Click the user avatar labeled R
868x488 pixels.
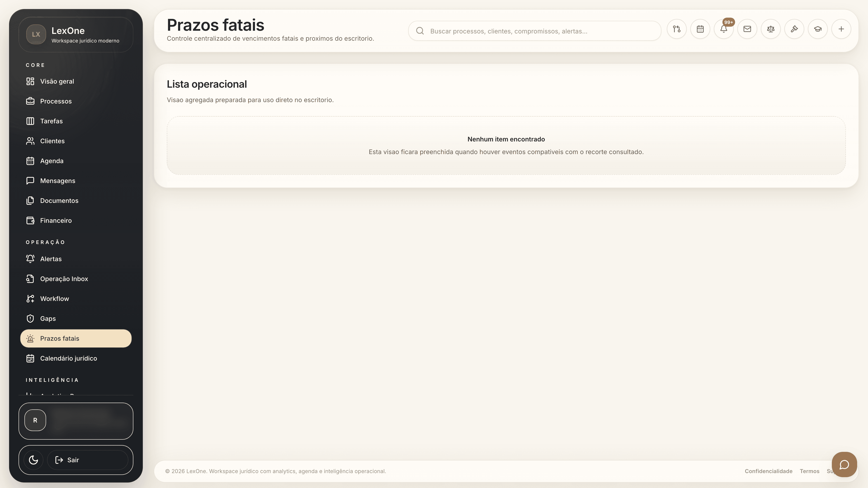pyautogui.click(x=35, y=420)
